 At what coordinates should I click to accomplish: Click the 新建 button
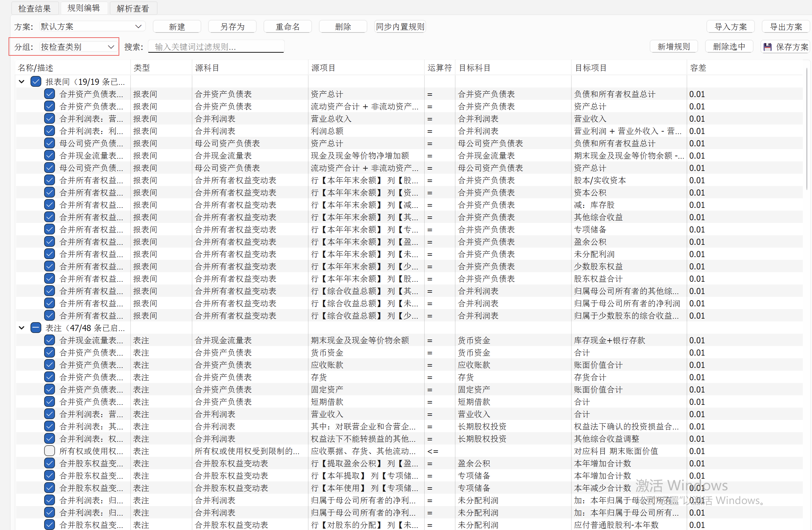coord(177,27)
